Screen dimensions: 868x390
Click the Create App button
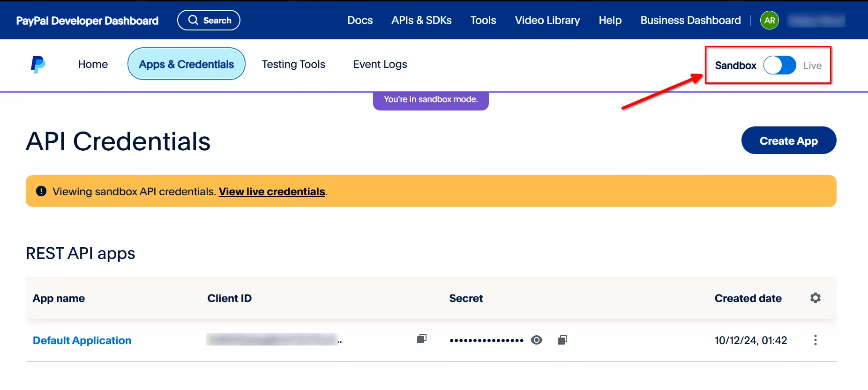[x=788, y=140]
